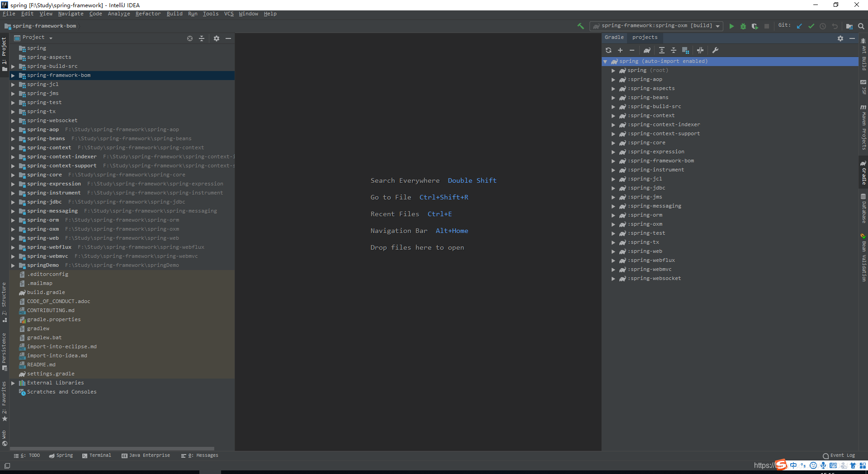Click the Project panel horizontal scrollbar
The height and width of the screenshot is (474, 868).
pyautogui.click(x=112, y=449)
